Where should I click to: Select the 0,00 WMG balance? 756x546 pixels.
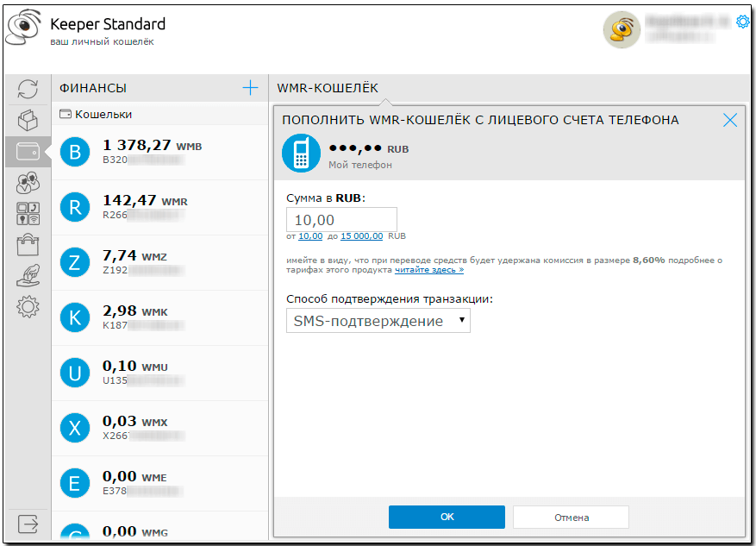[x=135, y=531]
